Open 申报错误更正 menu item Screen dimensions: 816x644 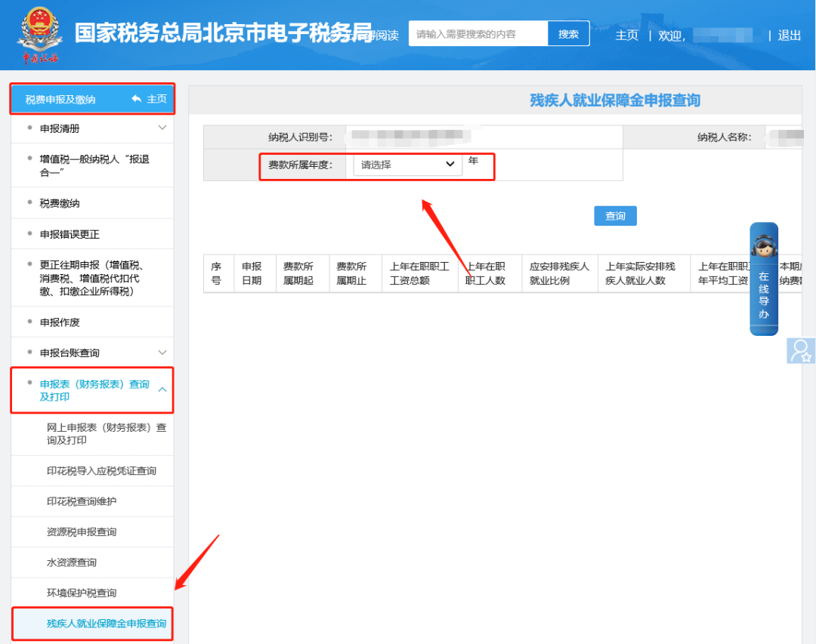point(70,234)
